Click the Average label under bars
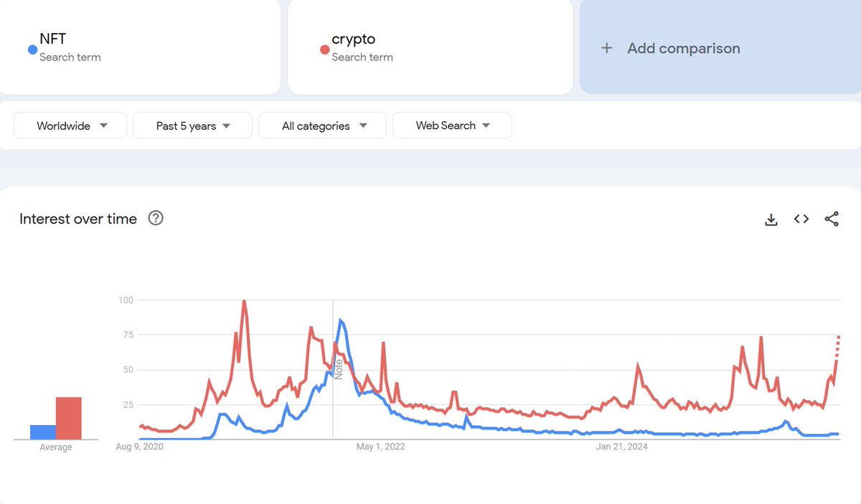Screen dimensions: 861x504 click(x=56, y=447)
